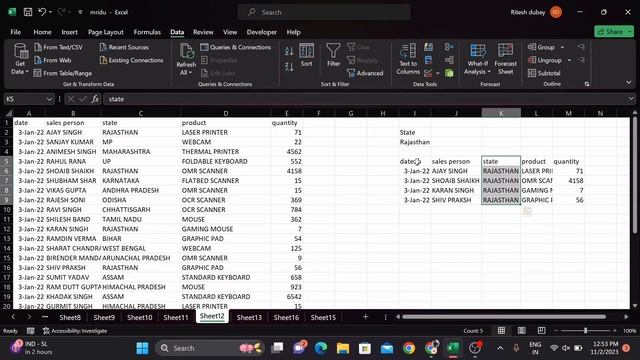The height and width of the screenshot is (360, 640).
Task: Click the Share button
Action: coord(614,31)
